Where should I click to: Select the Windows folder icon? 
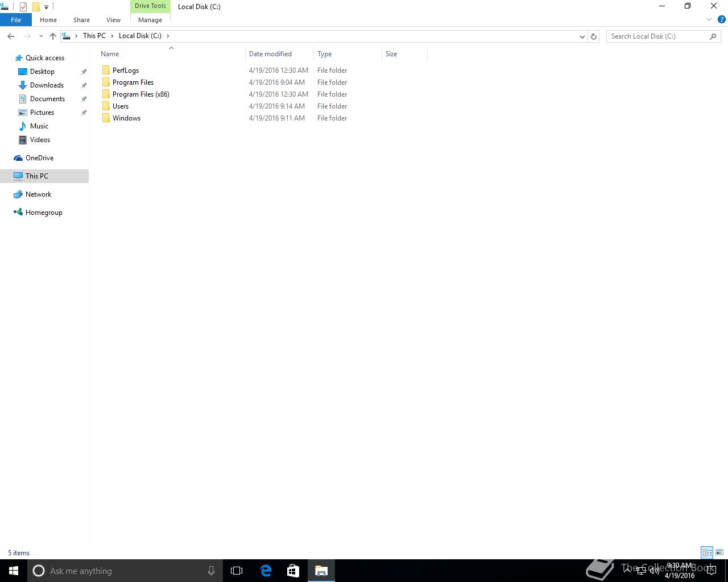106,118
